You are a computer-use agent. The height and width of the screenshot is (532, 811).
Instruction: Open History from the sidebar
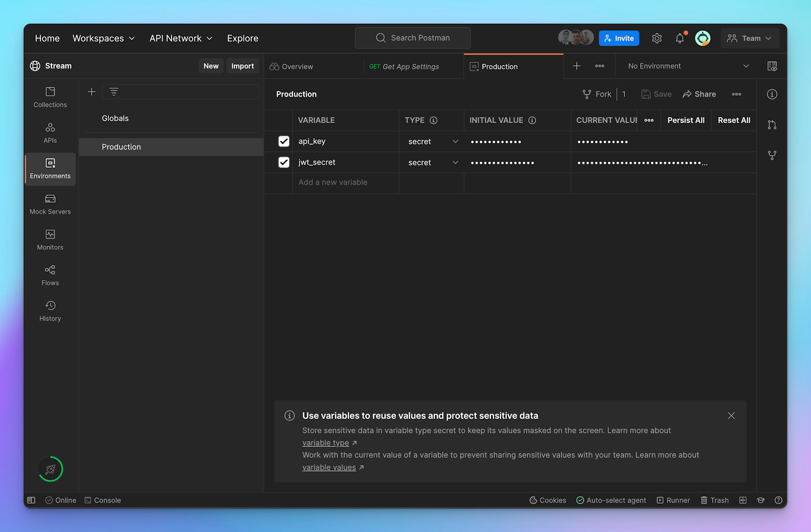pyautogui.click(x=50, y=310)
